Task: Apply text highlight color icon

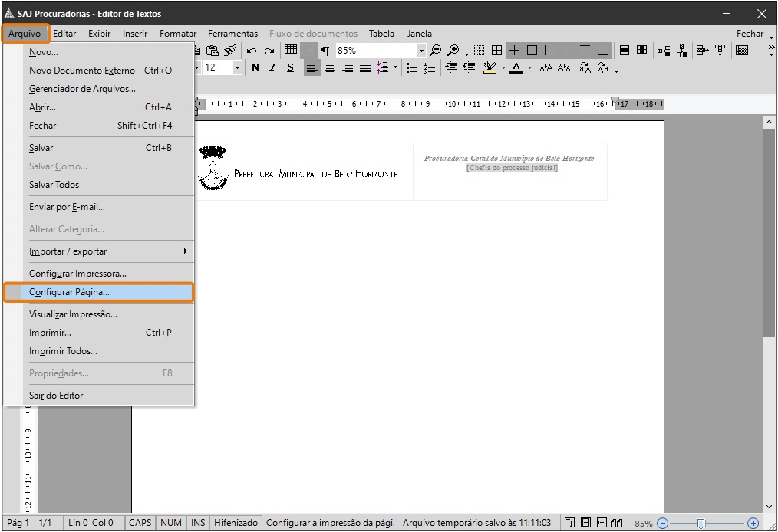Action: (x=490, y=67)
